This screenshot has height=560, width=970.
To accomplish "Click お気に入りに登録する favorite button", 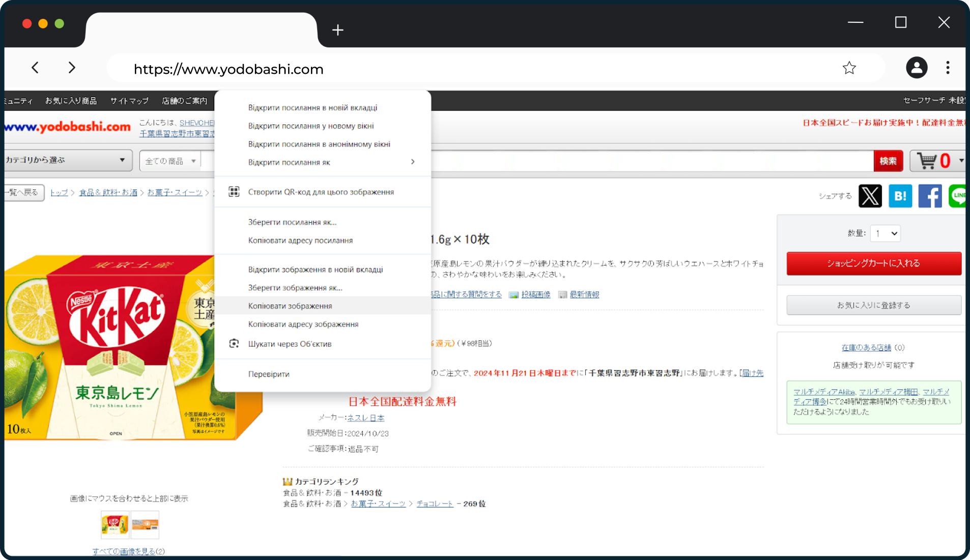I will pyautogui.click(x=874, y=305).
